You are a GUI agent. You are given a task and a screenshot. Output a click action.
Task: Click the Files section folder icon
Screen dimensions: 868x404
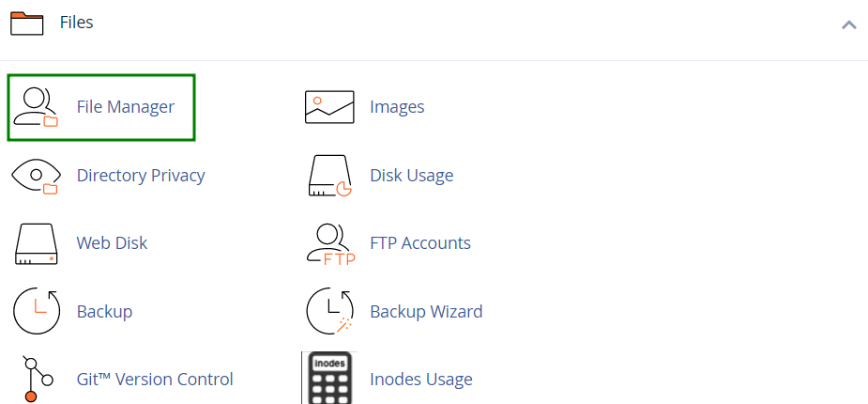coord(27,23)
